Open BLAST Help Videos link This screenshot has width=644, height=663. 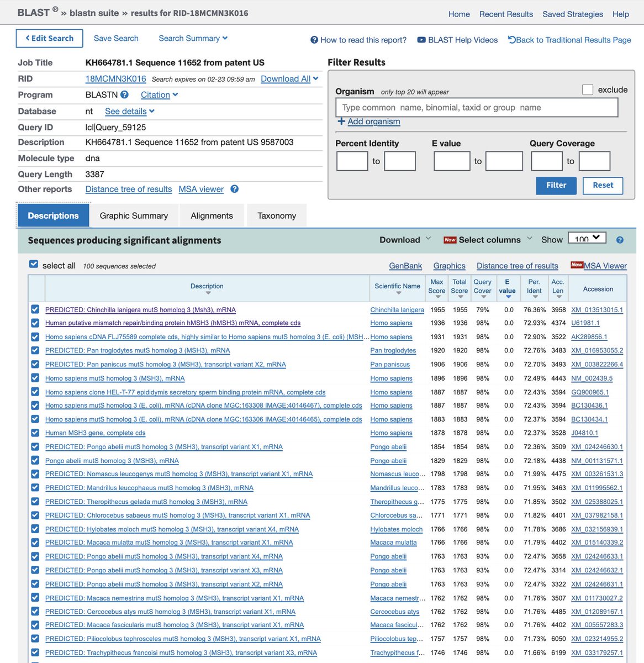[x=457, y=40]
